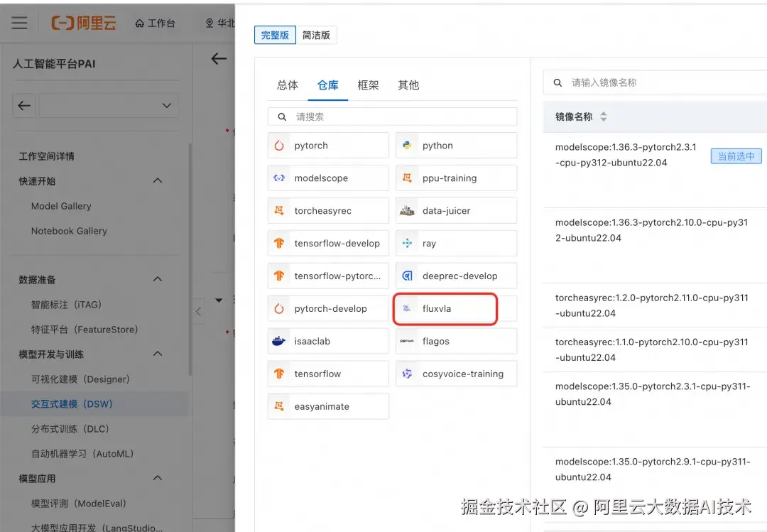Click the region location pin icon
This screenshot has width=767, height=532.
(x=210, y=23)
